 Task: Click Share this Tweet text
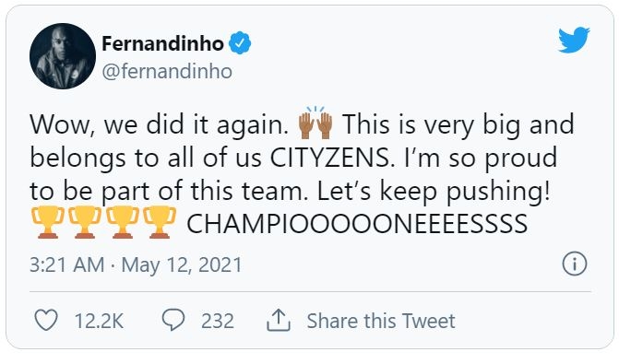(x=381, y=321)
